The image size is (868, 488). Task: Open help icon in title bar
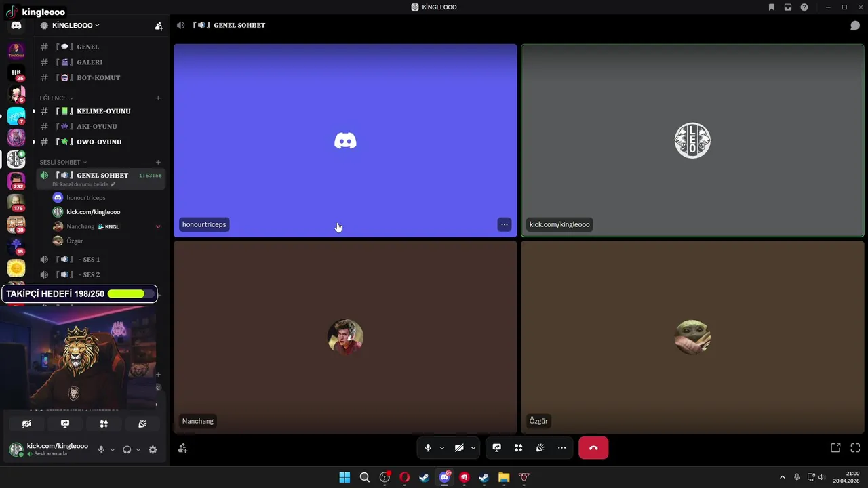(804, 7)
